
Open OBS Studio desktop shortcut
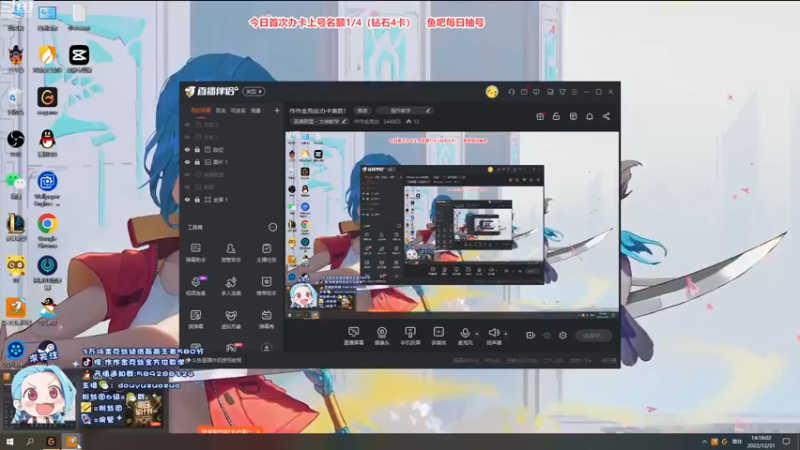[x=15, y=143]
